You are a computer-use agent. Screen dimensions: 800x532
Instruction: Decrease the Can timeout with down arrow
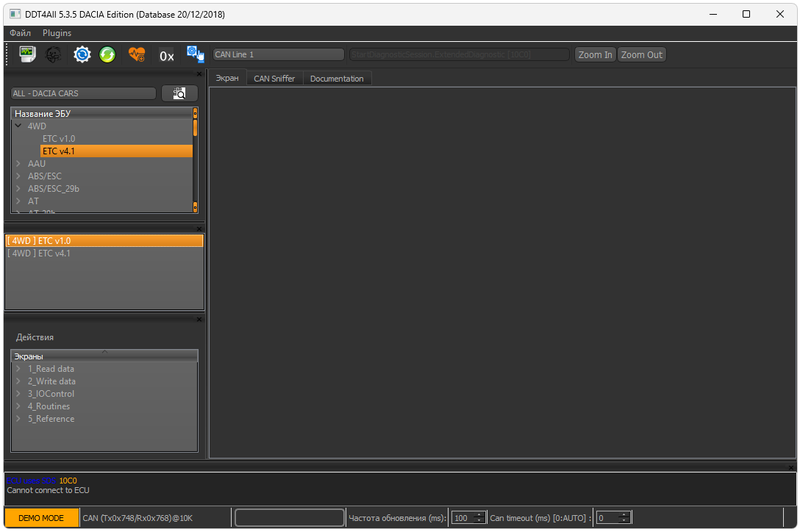point(624,521)
